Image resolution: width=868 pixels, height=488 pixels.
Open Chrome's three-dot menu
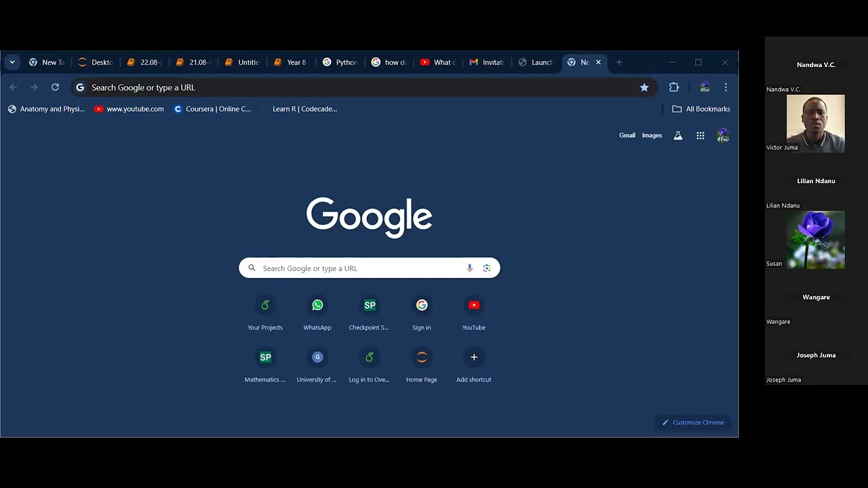(726, 87)
